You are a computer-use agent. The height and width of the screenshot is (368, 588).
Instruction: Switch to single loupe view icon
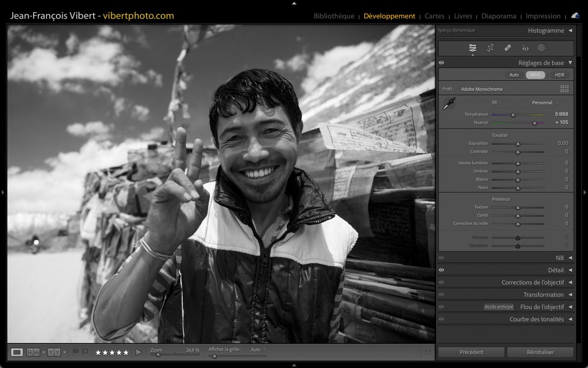tap(17, 352)
